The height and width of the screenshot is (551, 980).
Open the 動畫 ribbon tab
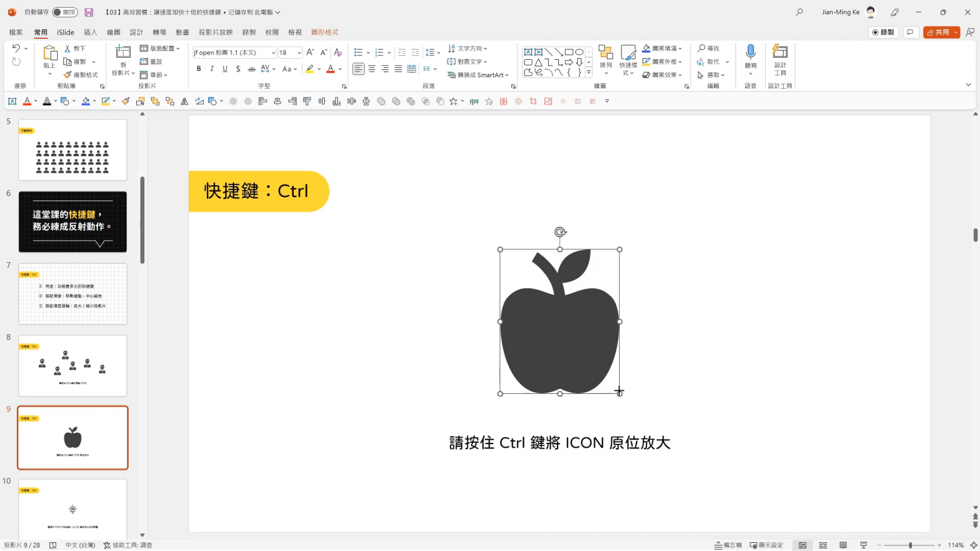pyautogui.click(x=182, y=32)
